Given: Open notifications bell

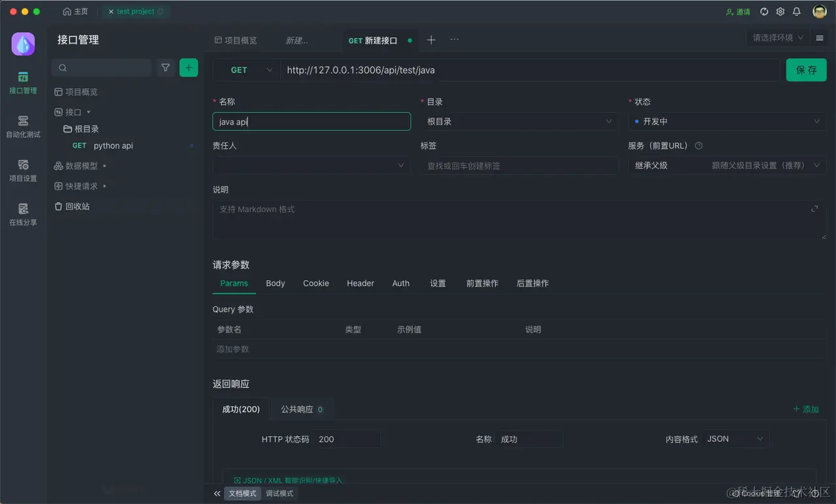Looking at the screenshot, I should 797,12.
